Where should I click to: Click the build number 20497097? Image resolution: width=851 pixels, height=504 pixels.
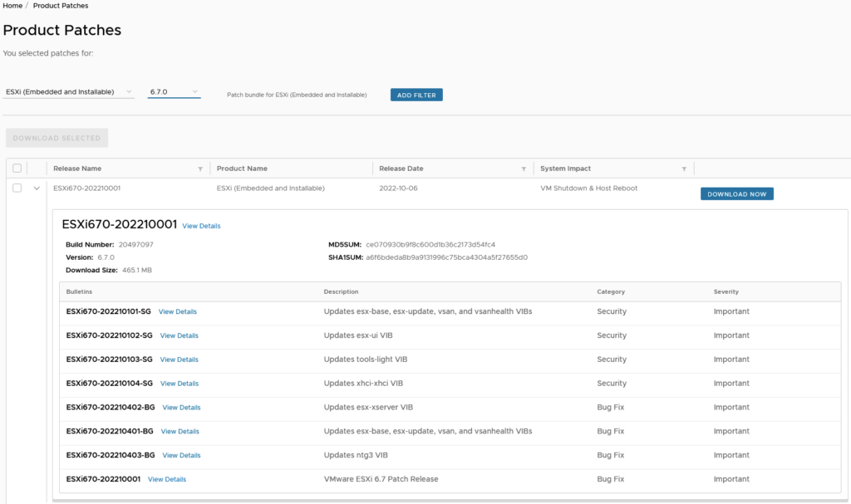coord(136,245)
